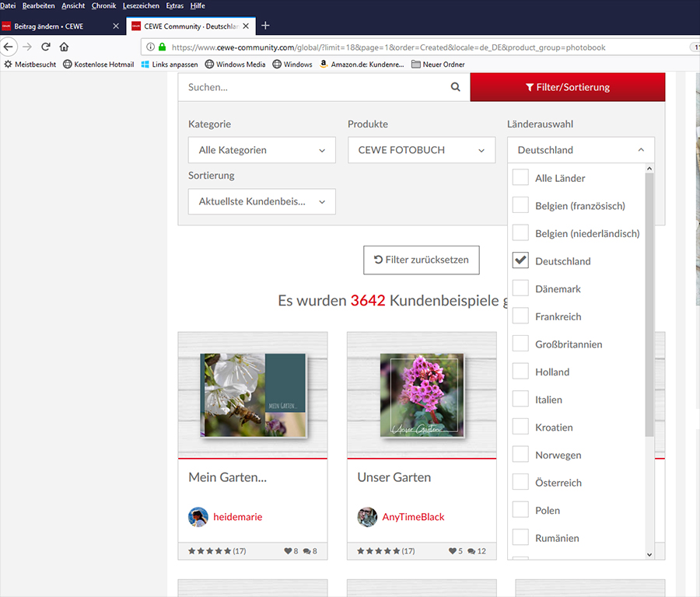Open the Sortierung dropdown
Screen dimensions: 700x597
(261, 201)
